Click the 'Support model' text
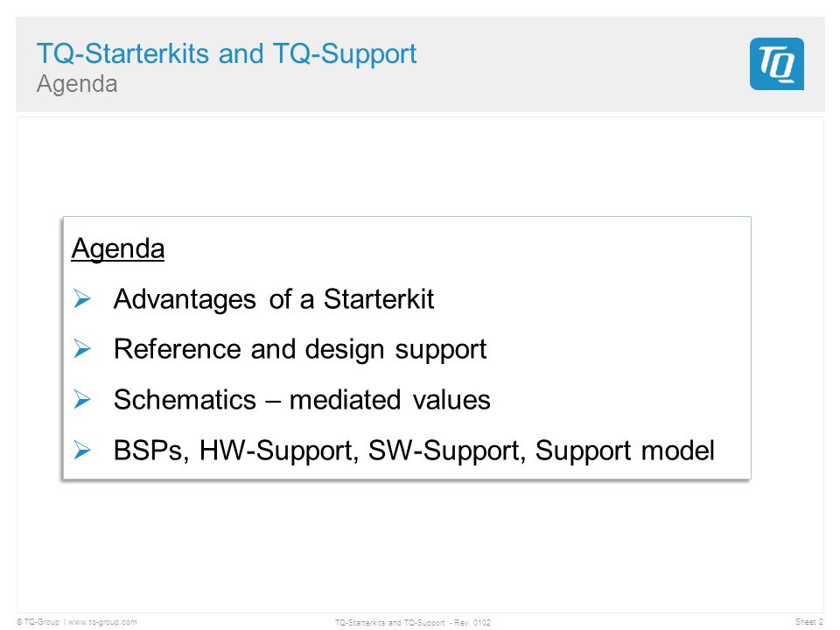The height and width of the screenshot is (630, 840). tap(625, 451)
